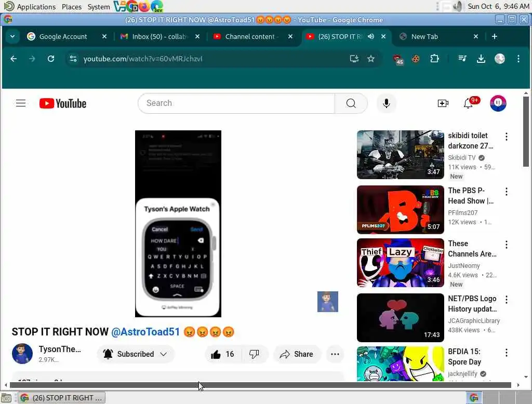Open the Create video icon
The width and height of the screenshot is (532, 404).
click(443, 103)
